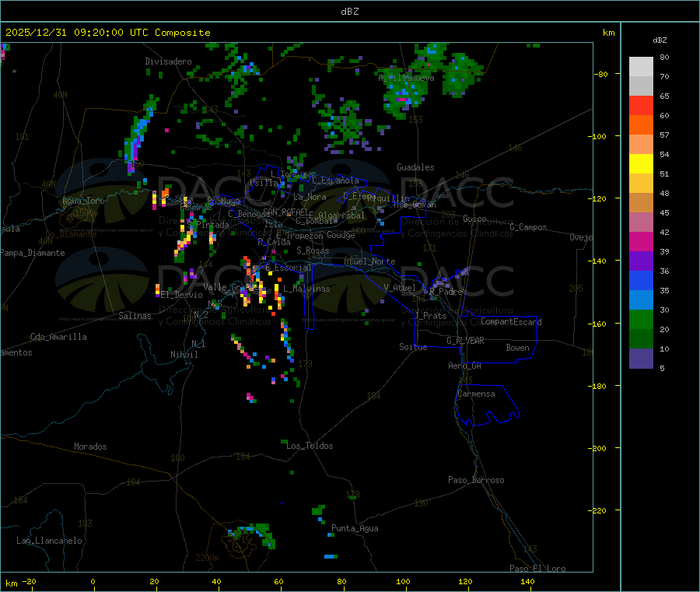Click the La_Nora label
The image size is (700, 592).
click(x=310, y=197)
